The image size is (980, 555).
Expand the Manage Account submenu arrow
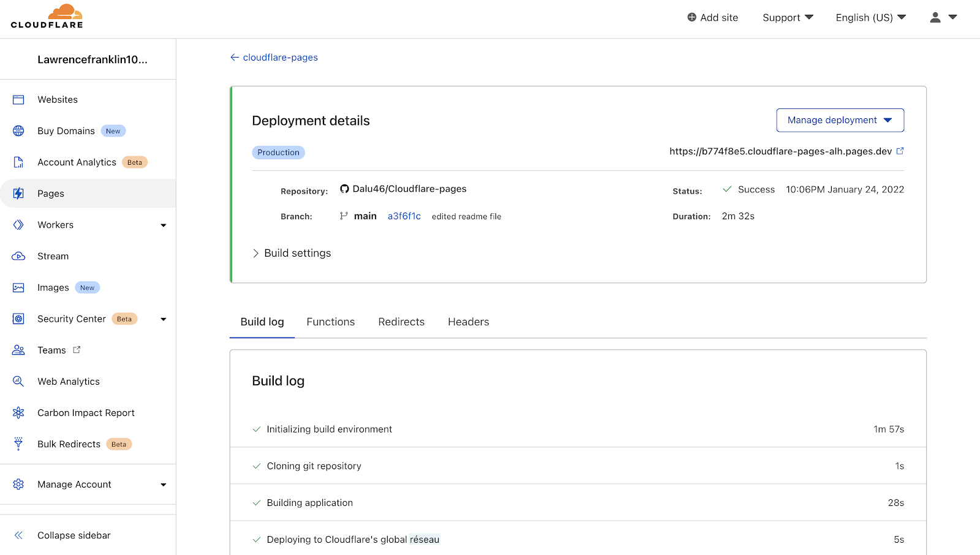pyautogui.click(x=164, y=485)
